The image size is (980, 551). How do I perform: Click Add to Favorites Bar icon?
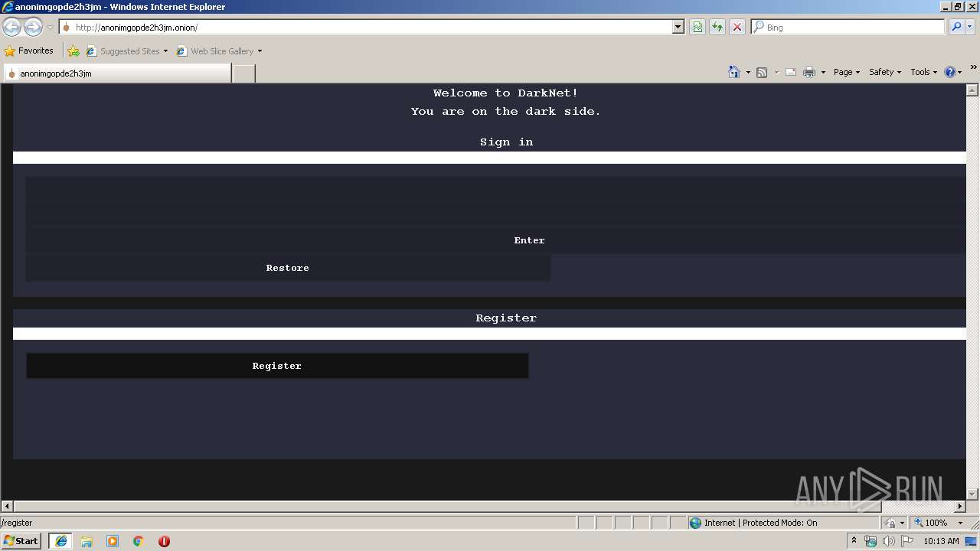tap(73, 51)
